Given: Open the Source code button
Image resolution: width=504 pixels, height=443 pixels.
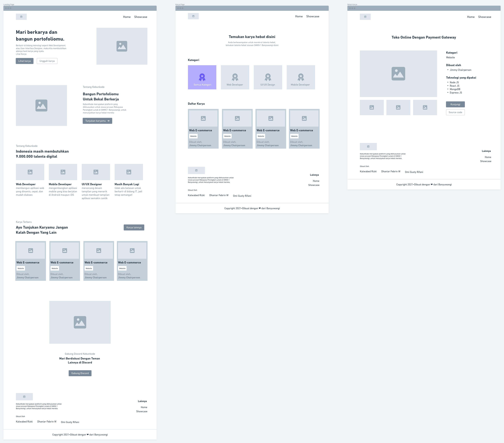Looking at the screenshot, I should 455,112.
